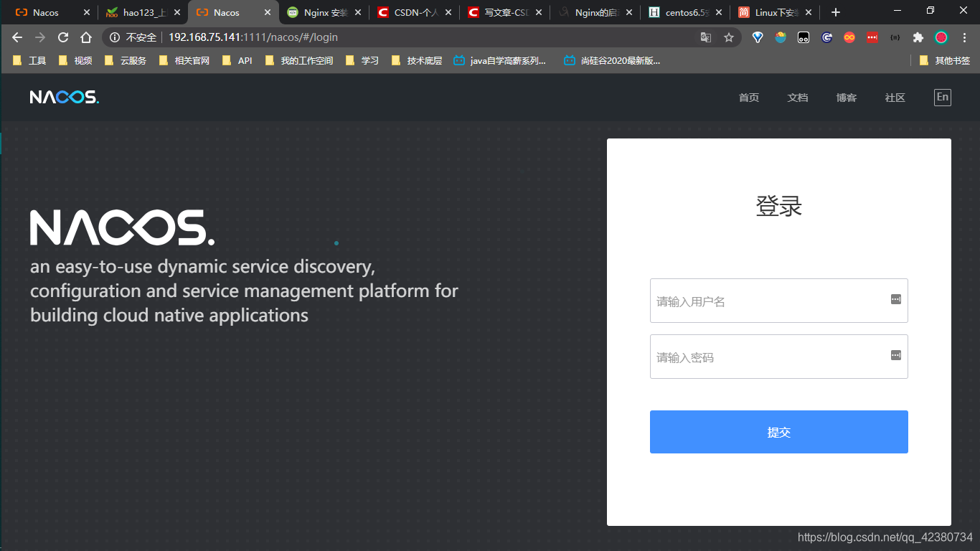Close the centos6.5 tab
The height and width of the screenshot is (551, 980).
point(718,12)
